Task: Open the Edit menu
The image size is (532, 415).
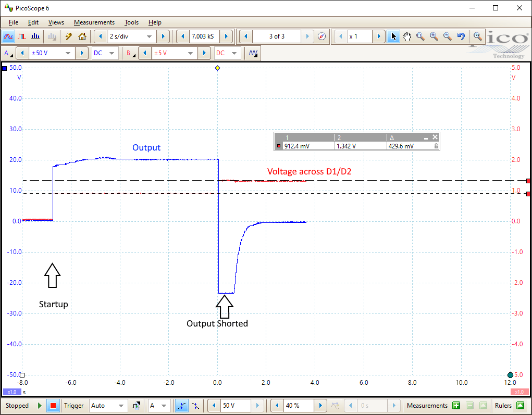Action: point(33,22)
